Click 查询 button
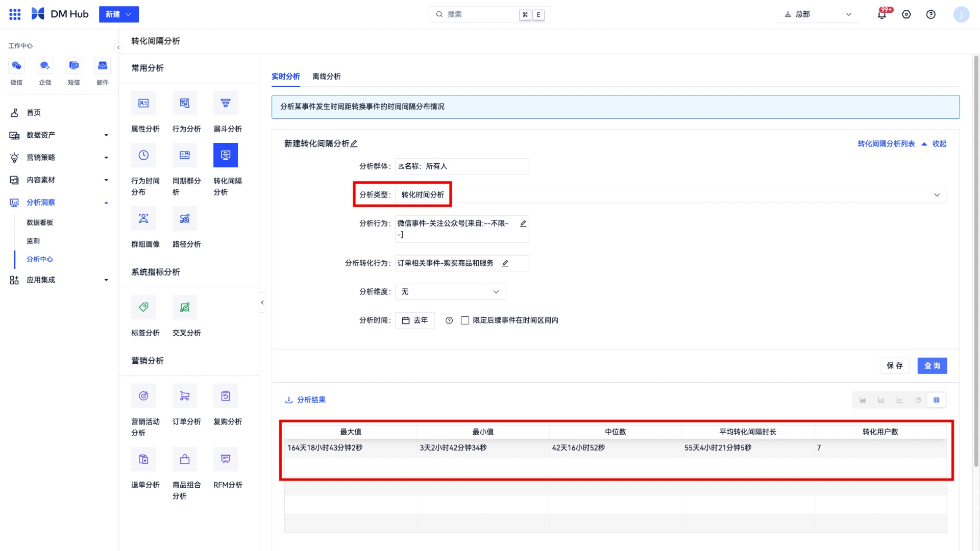980x551 pixels. click(933, 366)
